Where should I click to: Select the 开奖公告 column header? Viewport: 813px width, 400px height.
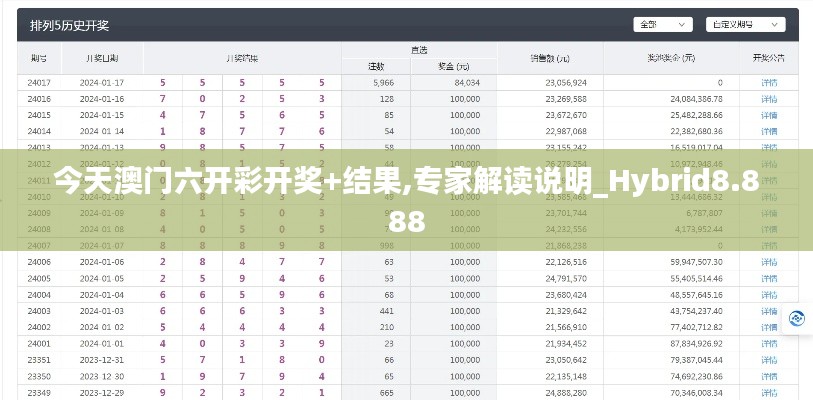click(768, 58)
